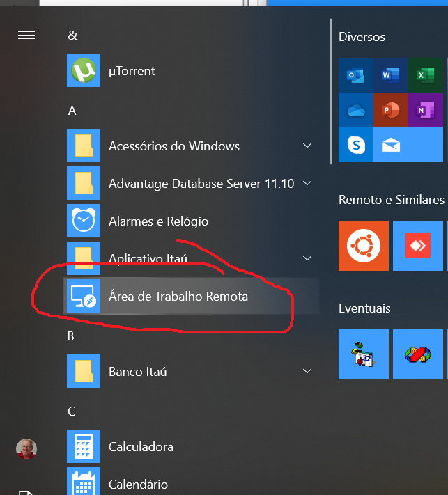Click the Diversos group title

pos(362,37)
